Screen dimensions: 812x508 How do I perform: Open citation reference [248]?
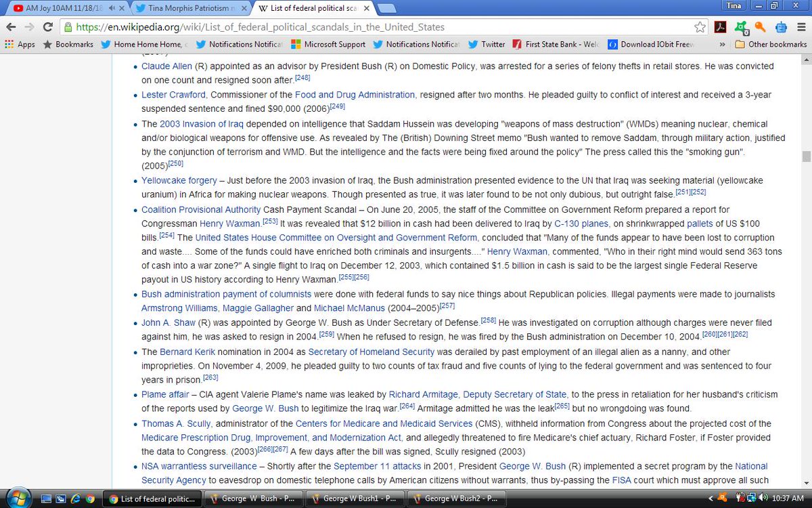click(x=302, y=79)
